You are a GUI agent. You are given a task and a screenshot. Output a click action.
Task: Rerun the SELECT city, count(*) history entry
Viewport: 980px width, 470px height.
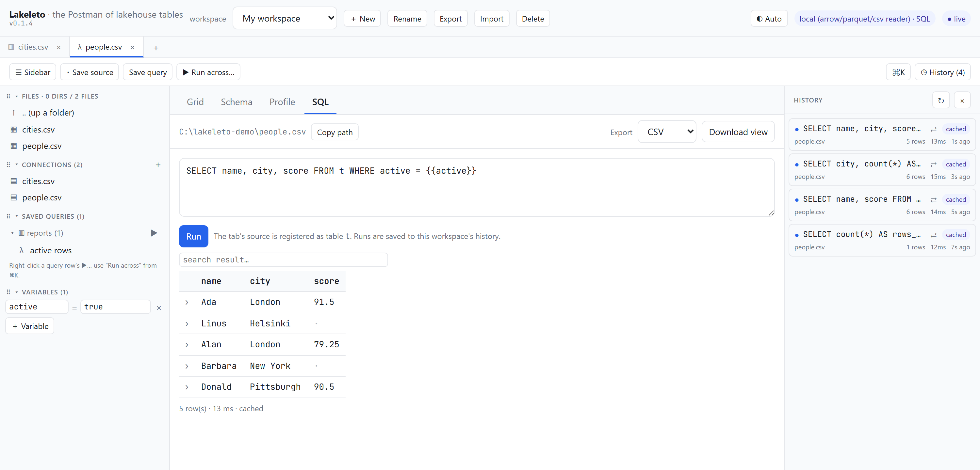(934, 164)
